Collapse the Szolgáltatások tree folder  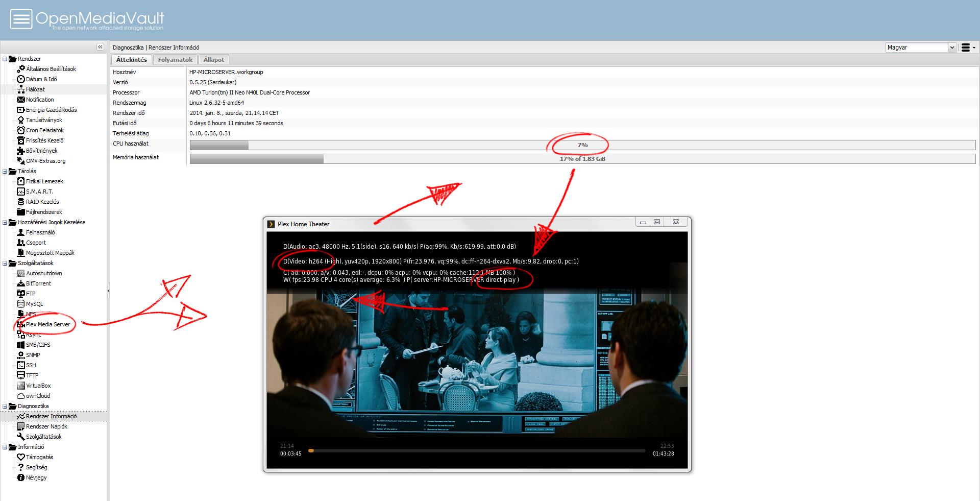[x=5, y=263]
